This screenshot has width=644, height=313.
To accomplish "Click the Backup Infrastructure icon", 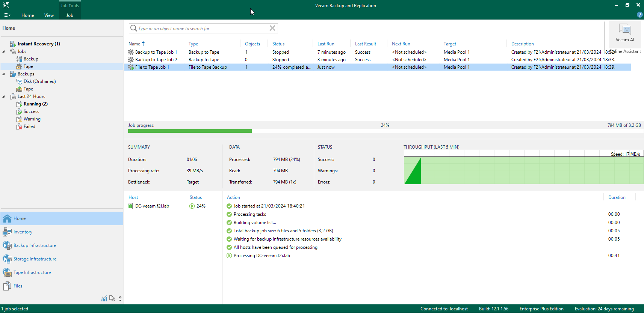I will [x=7, y=245].
